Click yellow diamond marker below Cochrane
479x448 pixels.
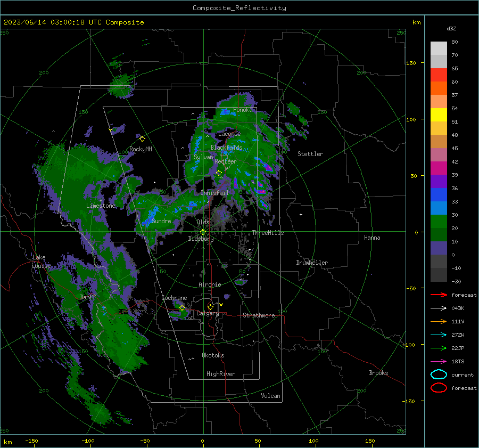[x=182, y=308]
